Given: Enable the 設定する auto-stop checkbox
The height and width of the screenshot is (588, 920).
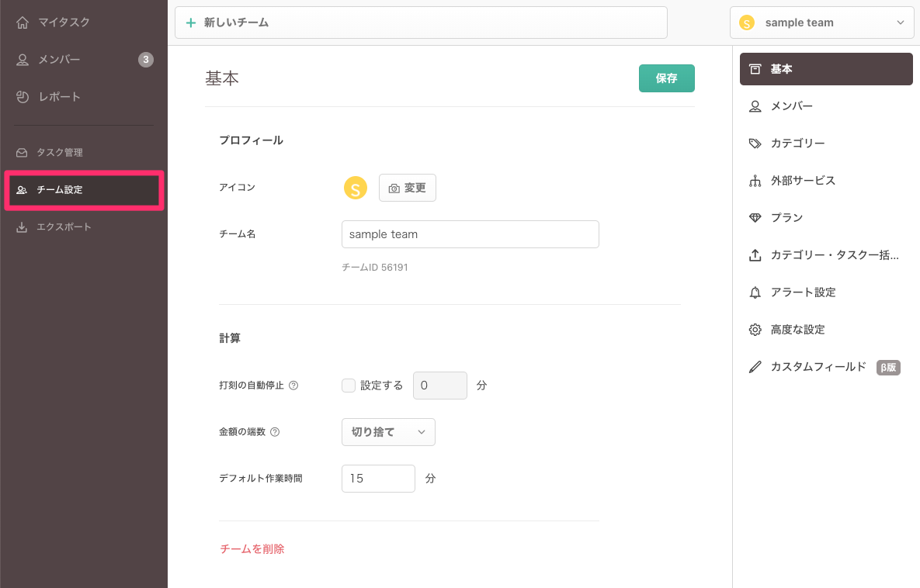Looking at the screenshot, I should [349, 386].
